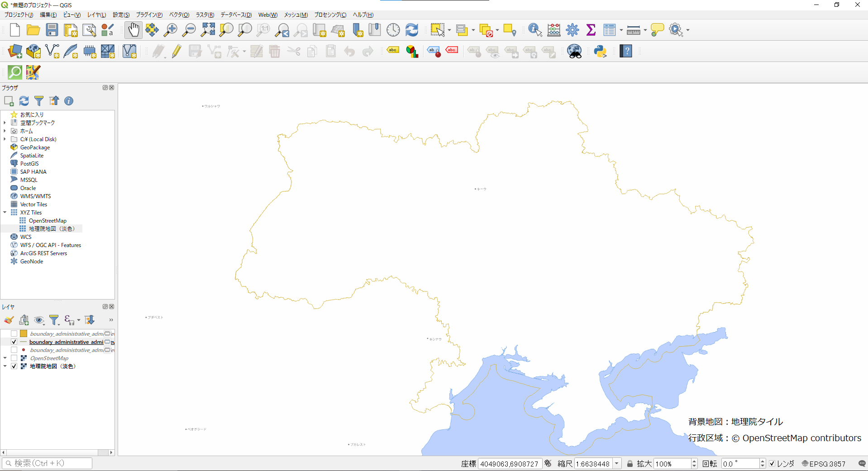
Task: Open the scale selector dropdown
Action: [616, 463]
